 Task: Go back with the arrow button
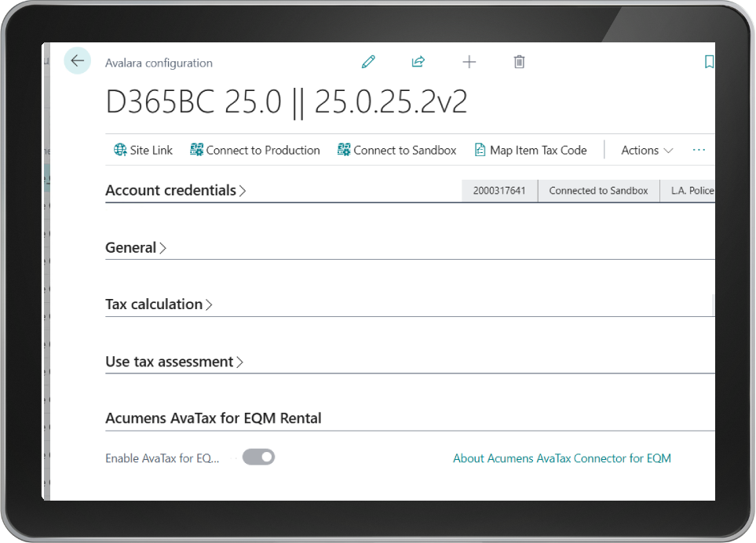click(77, 60)
